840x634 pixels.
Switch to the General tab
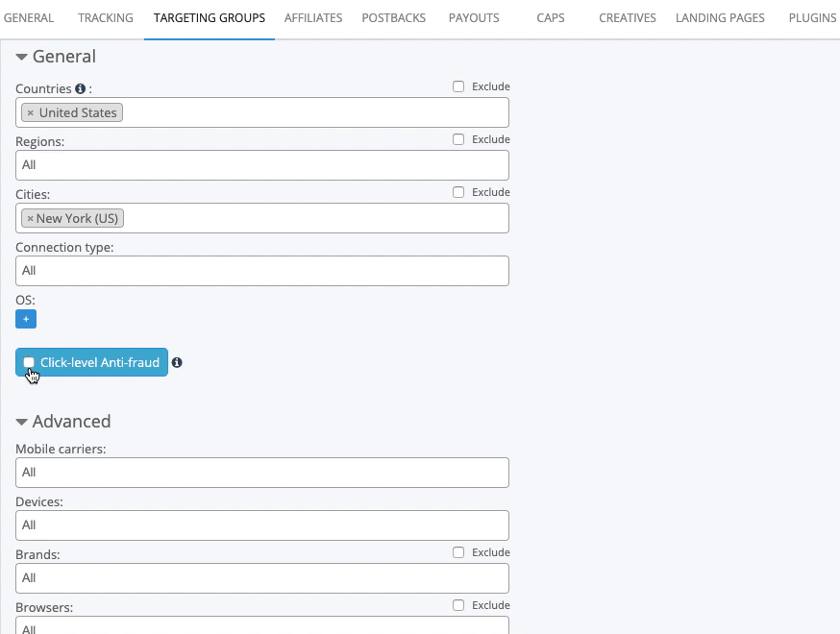click(x=29, y=18)
